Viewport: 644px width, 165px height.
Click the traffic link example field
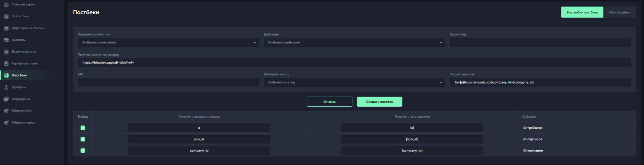tap(354, 63)
